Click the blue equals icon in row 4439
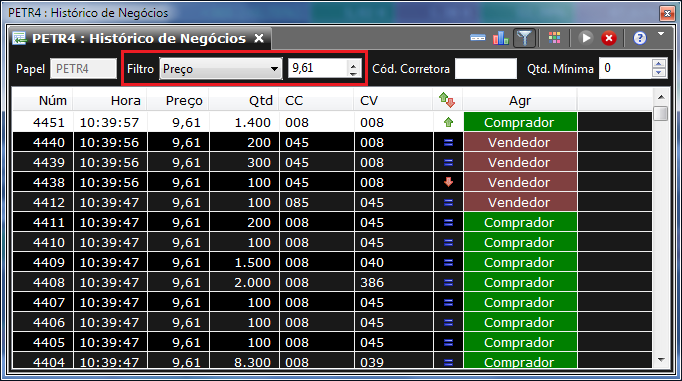Screen dimensions: 682x381 448,163
